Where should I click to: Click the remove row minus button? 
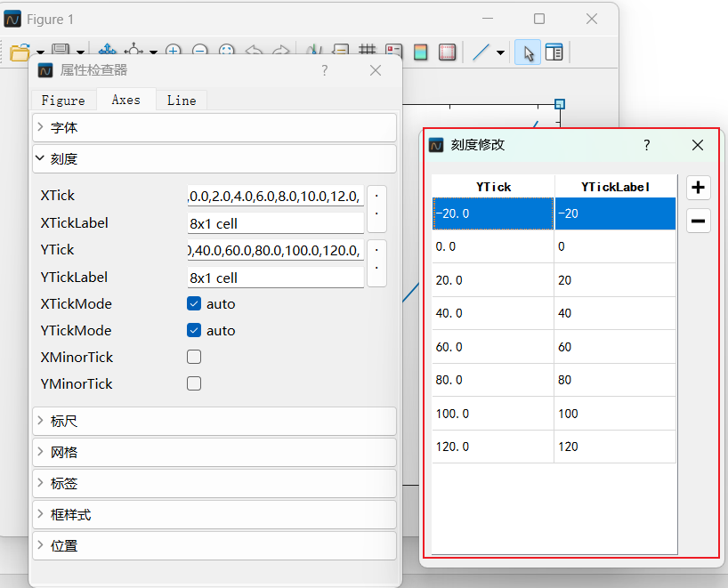[x=698, y=221]
